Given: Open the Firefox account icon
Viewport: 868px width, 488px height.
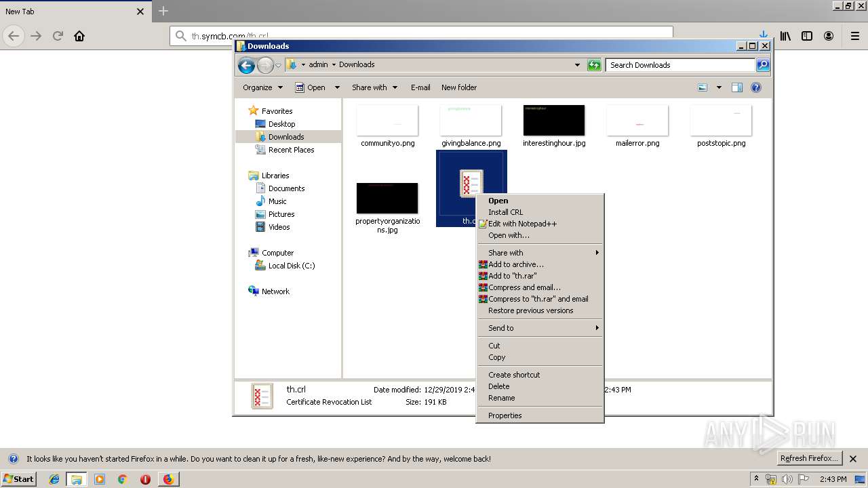Looking at the screenshot, I should click(x=829, y=36).
